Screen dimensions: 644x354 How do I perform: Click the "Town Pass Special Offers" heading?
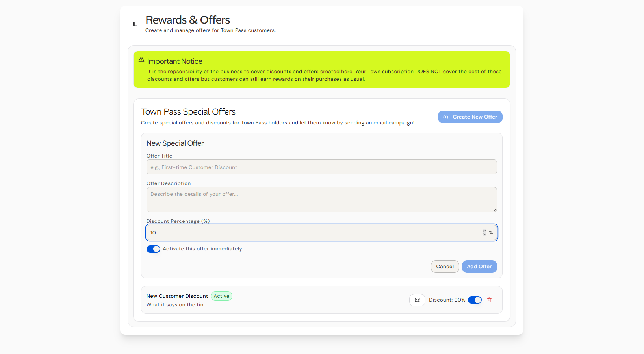click(188, 112)
